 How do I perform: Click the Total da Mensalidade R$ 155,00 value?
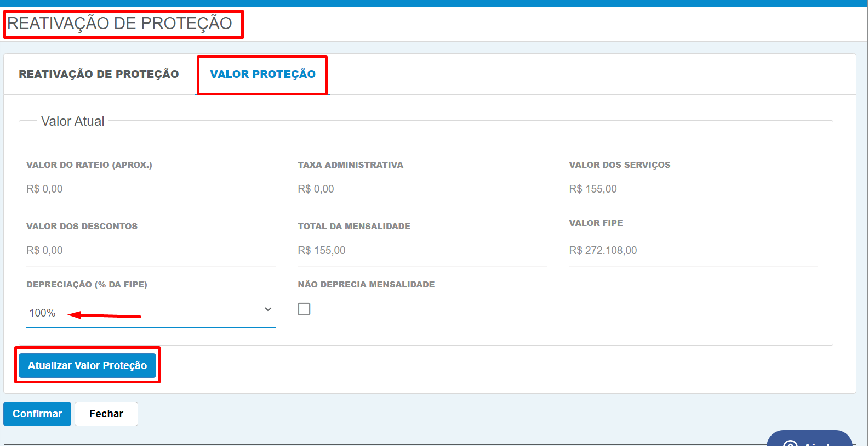click(322, 250)
